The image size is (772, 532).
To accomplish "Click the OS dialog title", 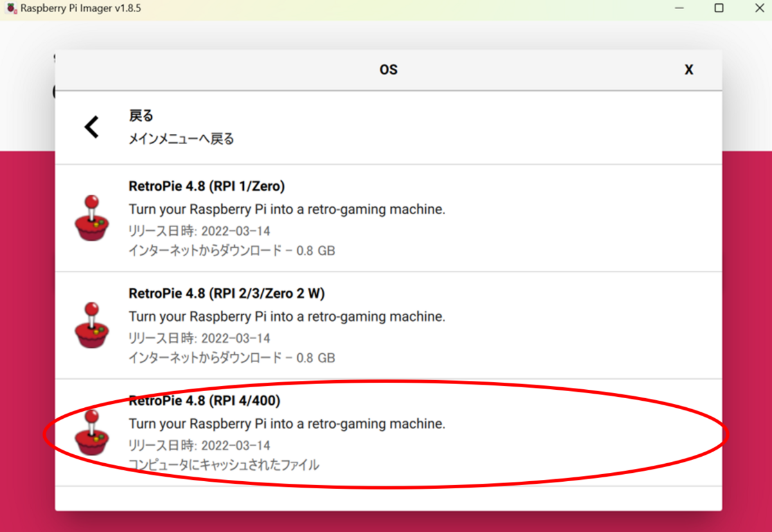I will coord(389,70).
